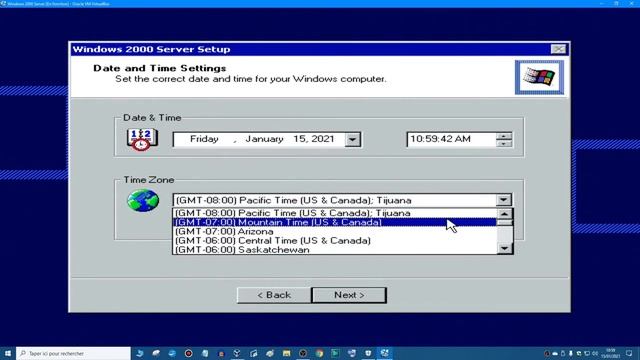Choose Pacific Time (US & Canada); Tijuana in list
640x360 pixels.
point(335,213)
